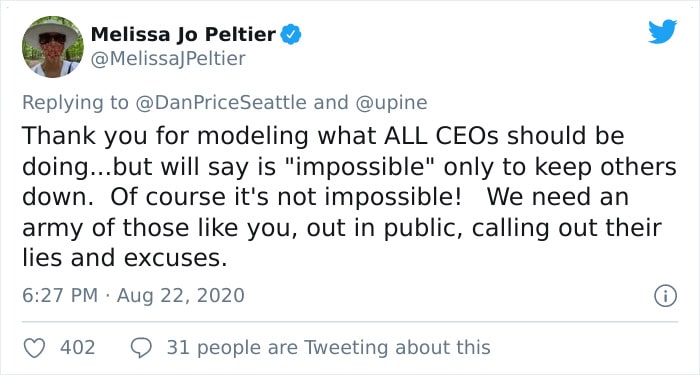Click the text lies and excuses
The width and height of the screenshot is (700, 375).
pos(125,259)
